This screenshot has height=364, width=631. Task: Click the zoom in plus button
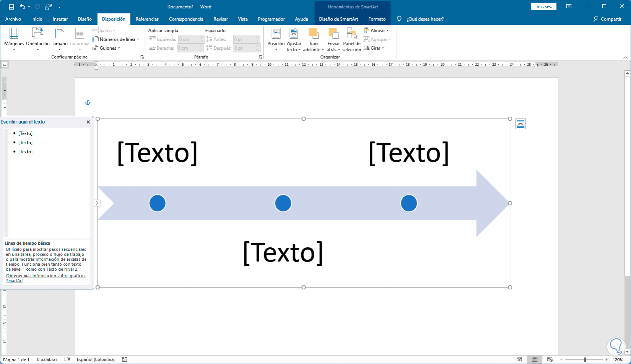pyautogui.click(x=607, y=359)
